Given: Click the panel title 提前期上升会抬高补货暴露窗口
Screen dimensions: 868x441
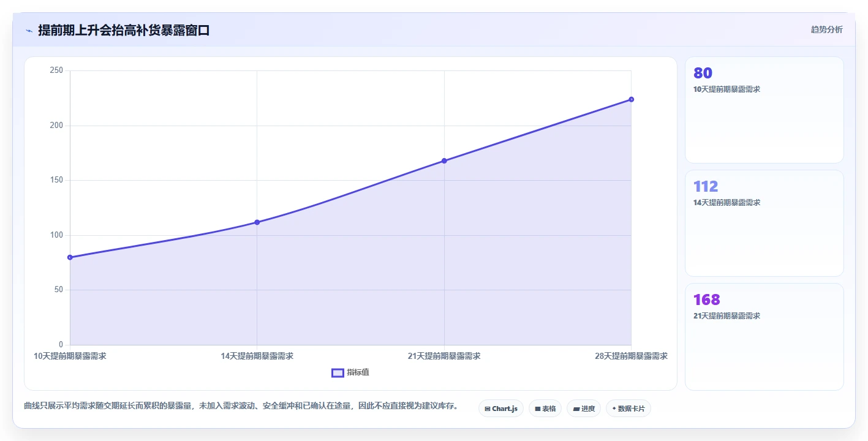Looking at the screenshot, I should 124,31.
